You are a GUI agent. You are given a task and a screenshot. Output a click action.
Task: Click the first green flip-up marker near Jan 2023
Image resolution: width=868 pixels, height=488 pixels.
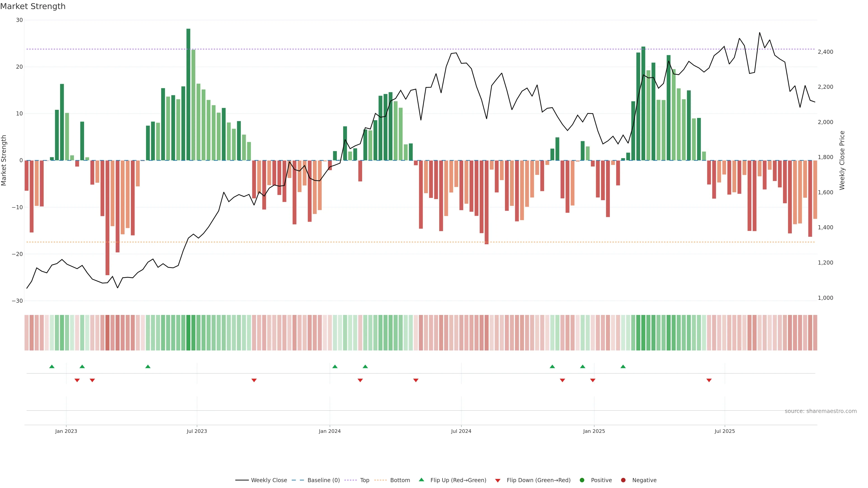point(52,366)
